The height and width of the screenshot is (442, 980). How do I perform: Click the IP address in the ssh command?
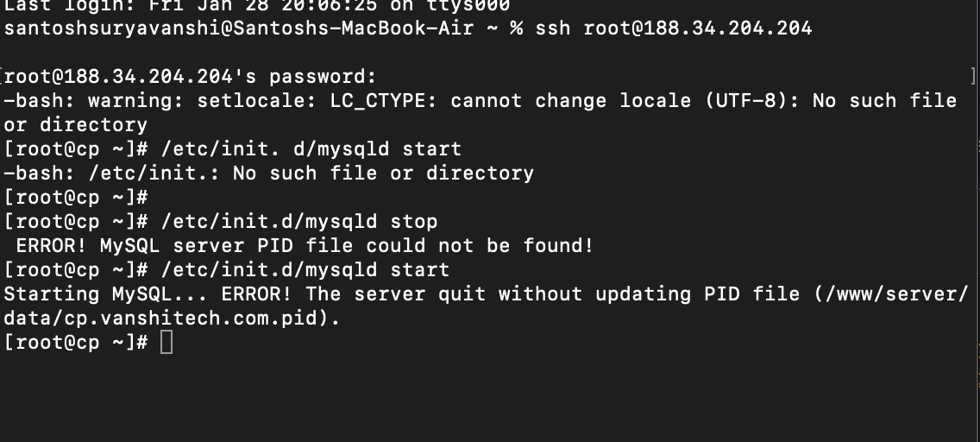coord(698,28)
